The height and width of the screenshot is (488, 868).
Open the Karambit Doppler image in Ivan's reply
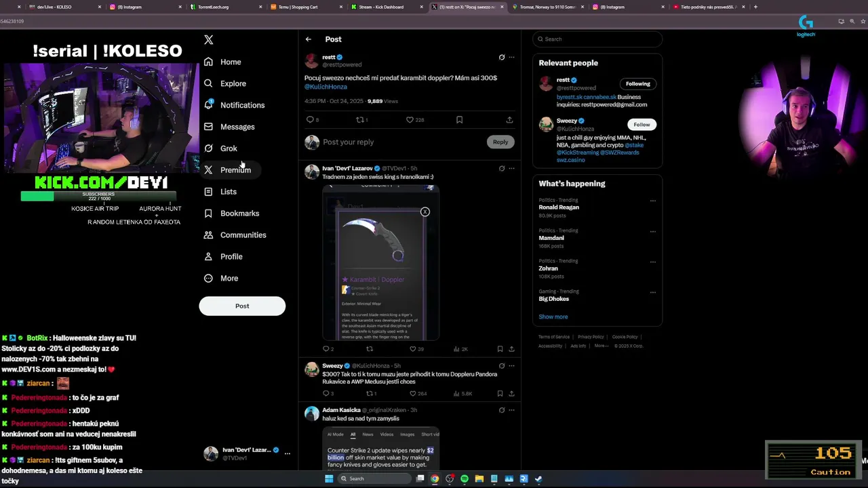(x=380, y=262)
